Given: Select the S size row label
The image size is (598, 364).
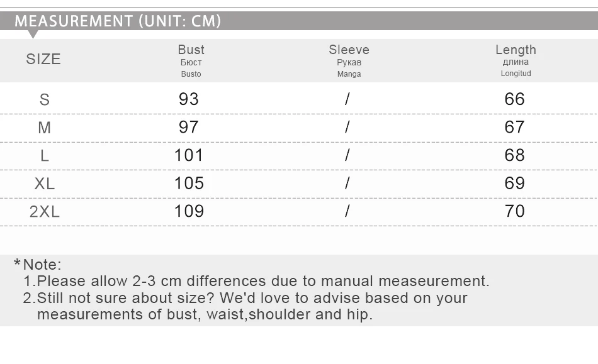Looking at the screenshot, I should pyautogui.click(x=45, y=100).
